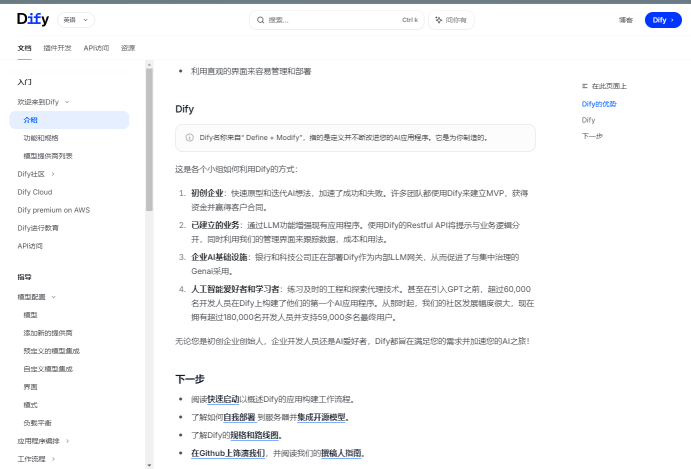
Task: Open Dify Cloud sidebar item
Action: tap(35, 192)
